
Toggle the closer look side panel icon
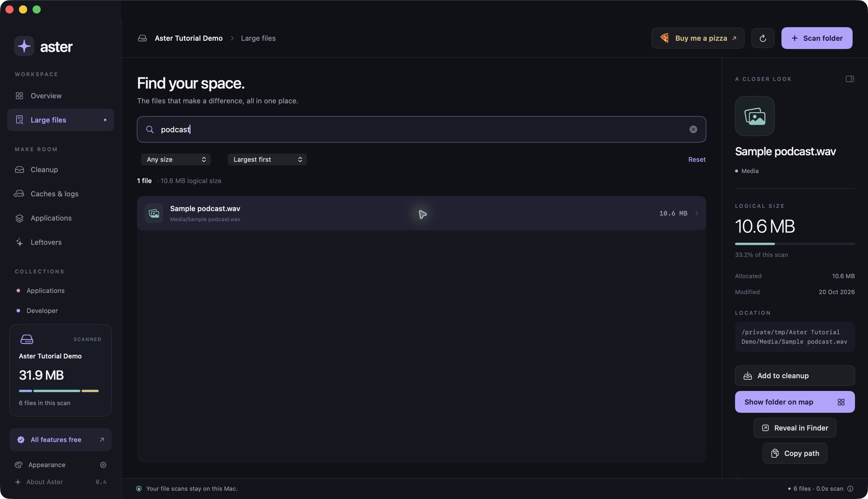coord(849,79)
